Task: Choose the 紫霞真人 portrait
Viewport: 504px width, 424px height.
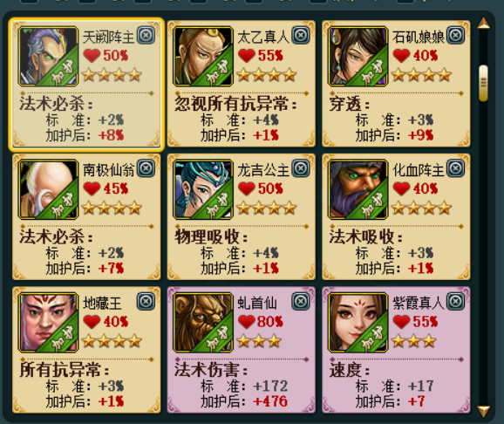Action: click(358, 322)
